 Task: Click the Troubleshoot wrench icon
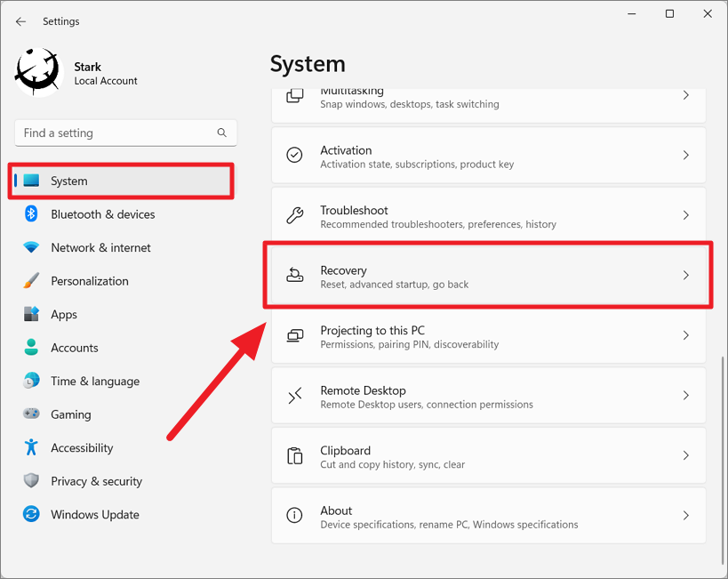pyautogui.click(x=294, y=215)
